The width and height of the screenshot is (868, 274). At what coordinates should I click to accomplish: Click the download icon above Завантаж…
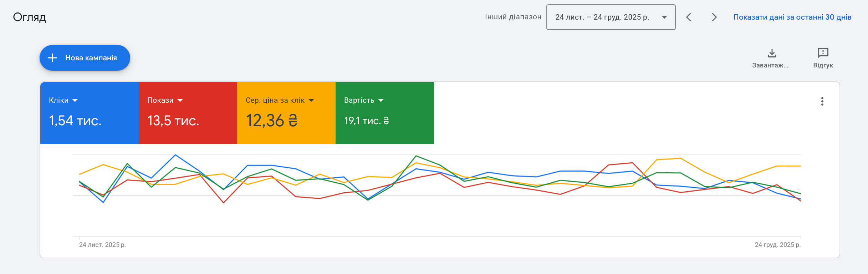(x=772, y=53)
